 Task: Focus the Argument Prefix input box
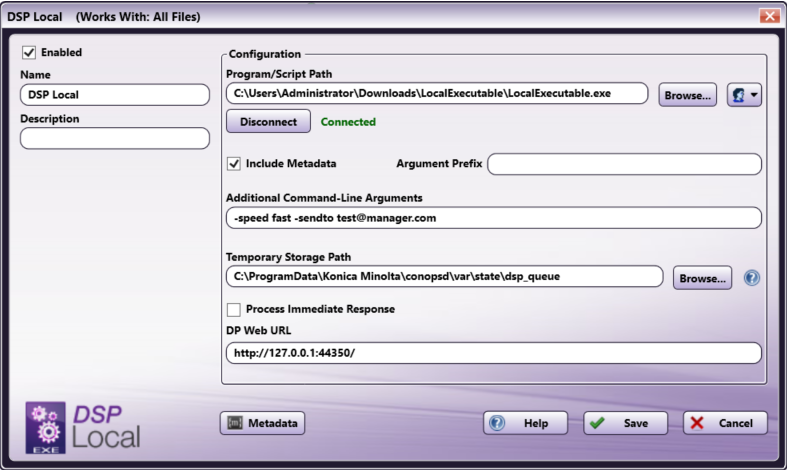point(623,164)
